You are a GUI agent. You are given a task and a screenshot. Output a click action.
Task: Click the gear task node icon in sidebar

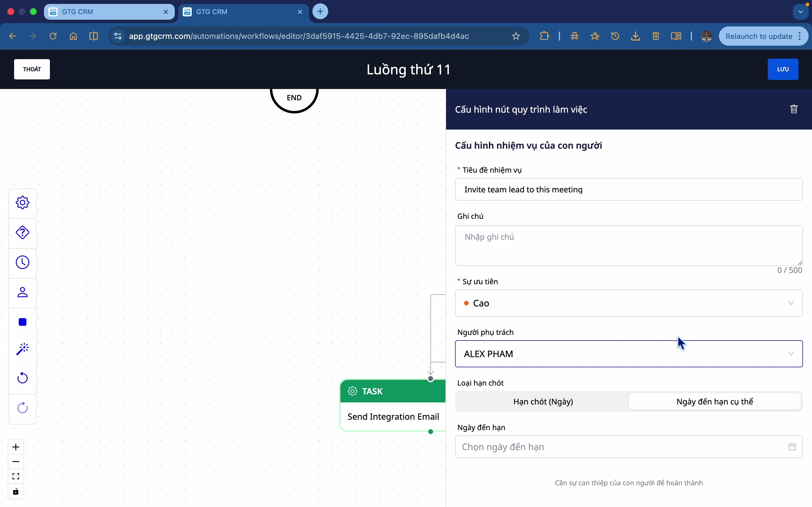[23, 203]
